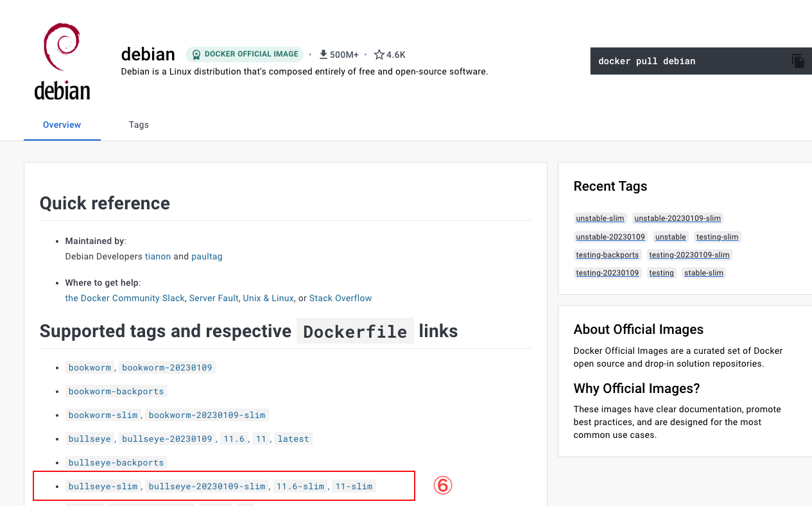Image resolution: width=812 pixels, height=506 pixels.
Task: Click the star icon showing 4.6K
Action: [379, 55]
